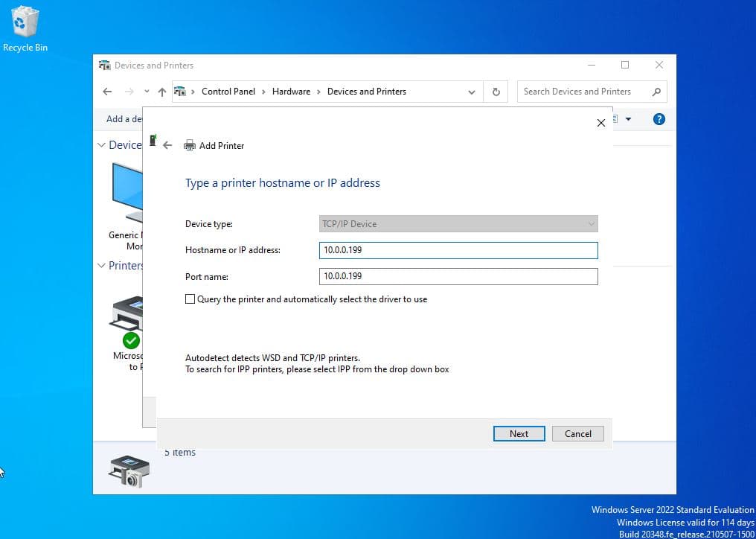The width and height of the screenshot is (756, 539).
Task: Click the Hostname or IP address field
Action: 458,250
